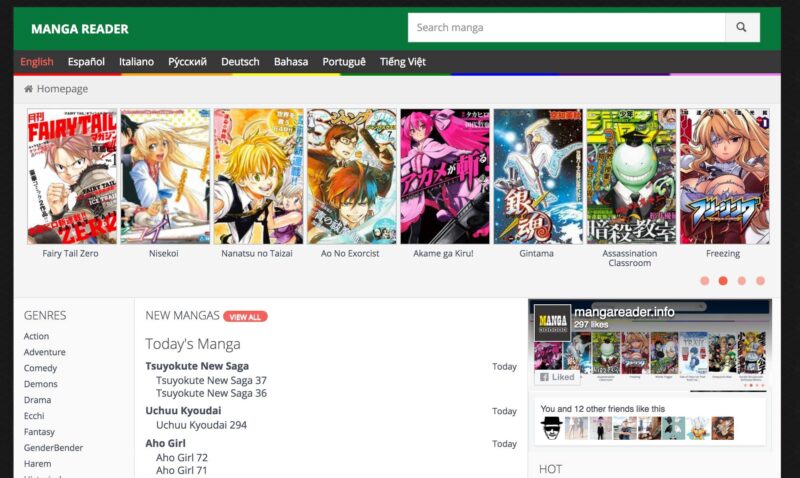Screen dimensions: 800x478
Task: Select the first carousel page dot
Action: tap(705, 281)
